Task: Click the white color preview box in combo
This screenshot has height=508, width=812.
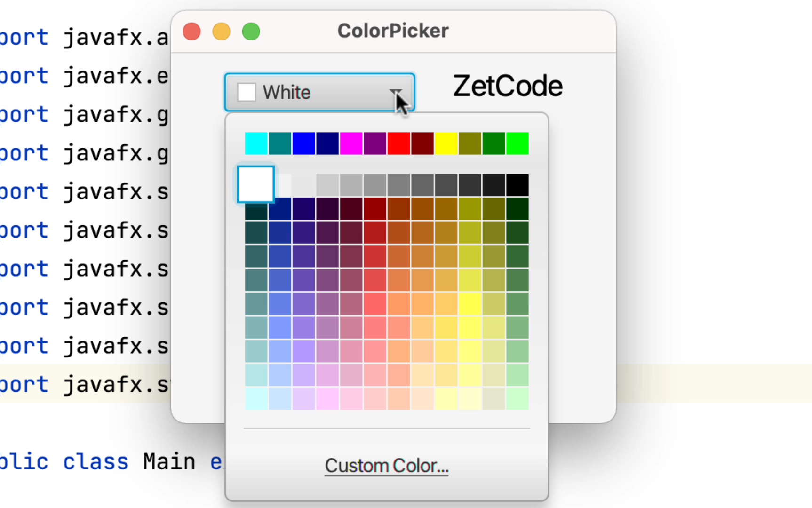Action: pyautogui.click(x=247, y=92)
